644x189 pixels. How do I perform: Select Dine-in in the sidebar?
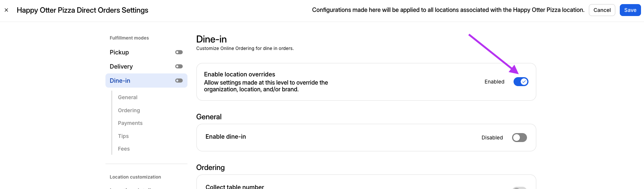[x=120, y=81]
